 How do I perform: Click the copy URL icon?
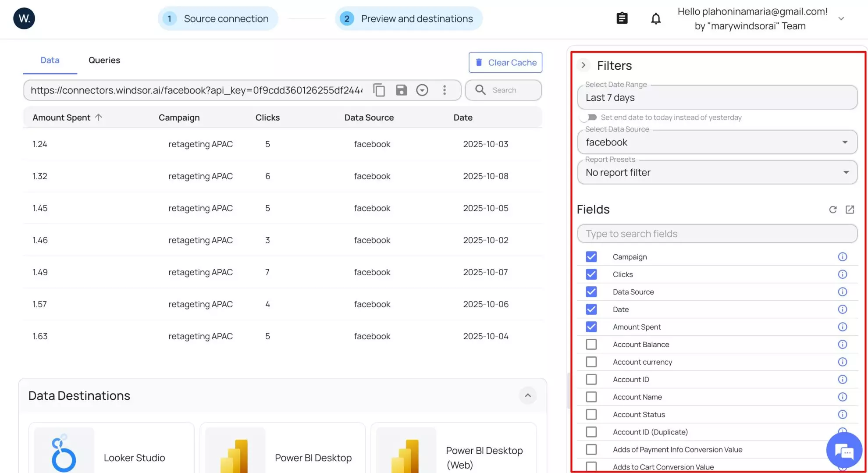click(x=379, y=90)
